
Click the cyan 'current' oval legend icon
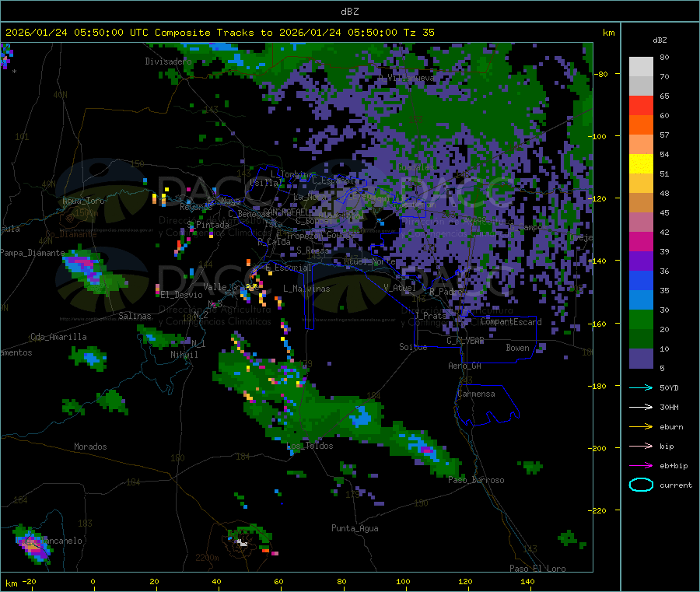pyautogui.click(x=641, y=485)
